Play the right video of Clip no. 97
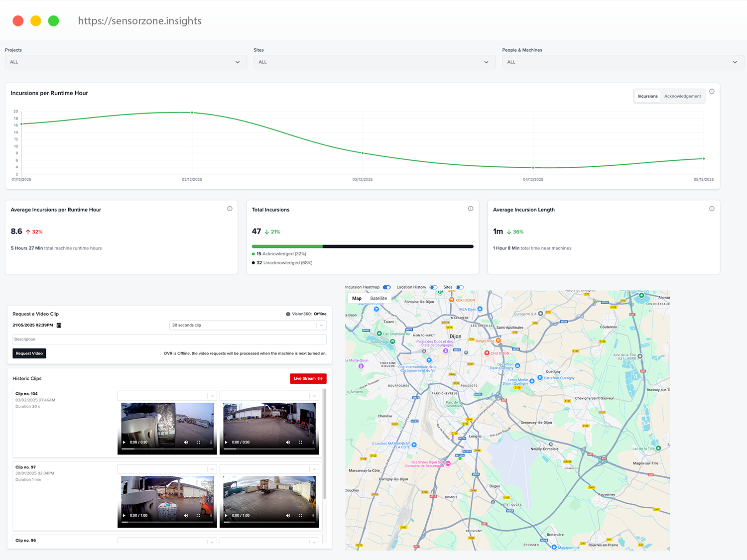 226,515
